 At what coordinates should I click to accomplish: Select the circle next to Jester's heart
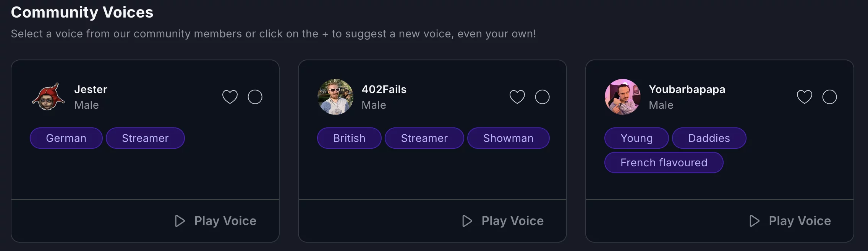pos(255,97)
